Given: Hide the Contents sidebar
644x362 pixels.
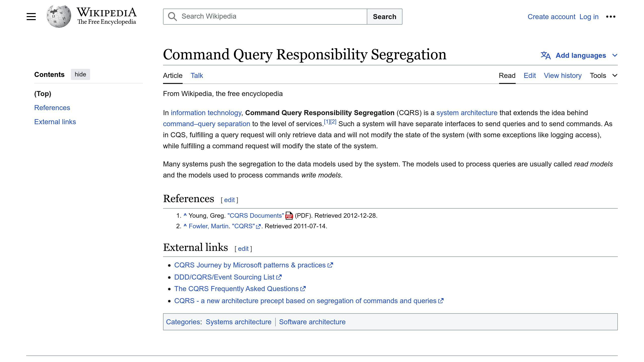Looking at the screenshot, I should pos(80,74).
